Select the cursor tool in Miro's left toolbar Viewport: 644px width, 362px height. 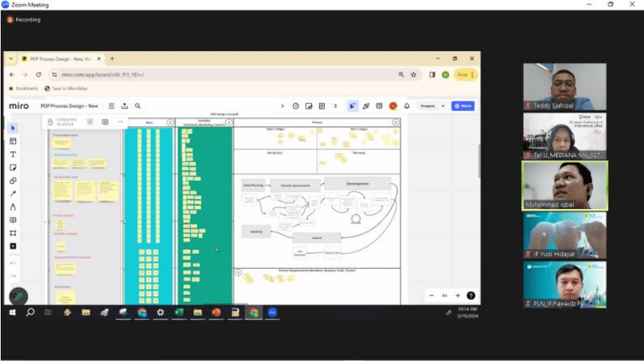click(x=13, y=128)
